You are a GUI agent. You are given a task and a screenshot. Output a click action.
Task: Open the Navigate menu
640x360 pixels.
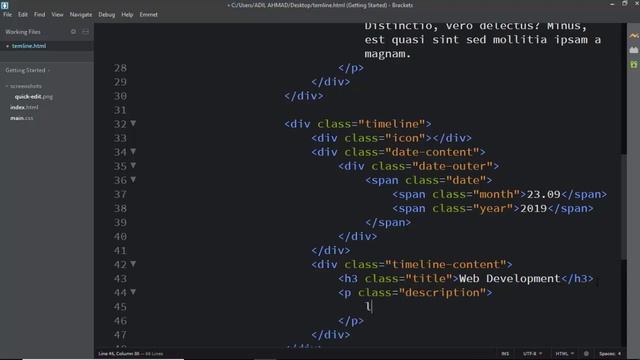pyautogui.click(x=81, y=14)
